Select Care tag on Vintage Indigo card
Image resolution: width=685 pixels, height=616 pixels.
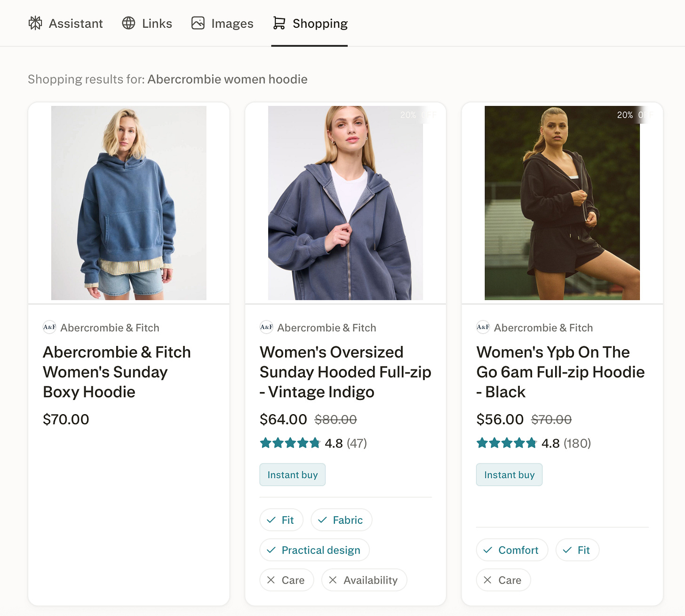287,580
